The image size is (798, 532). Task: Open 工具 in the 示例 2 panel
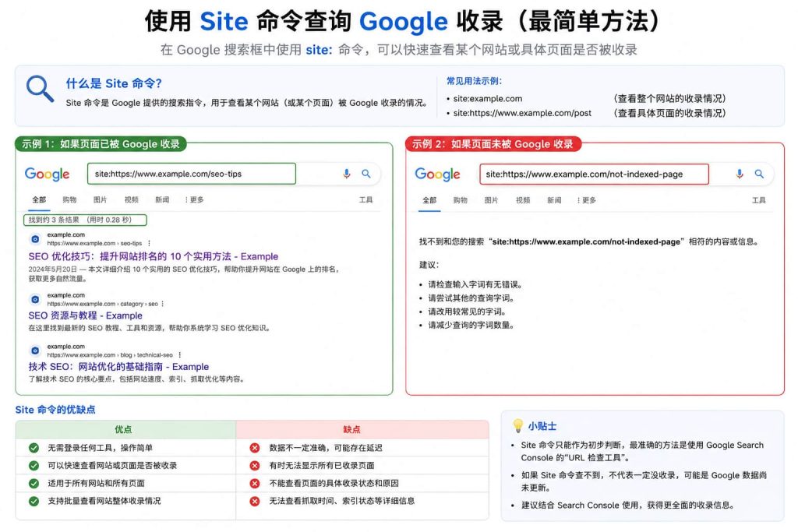[759, 200]
